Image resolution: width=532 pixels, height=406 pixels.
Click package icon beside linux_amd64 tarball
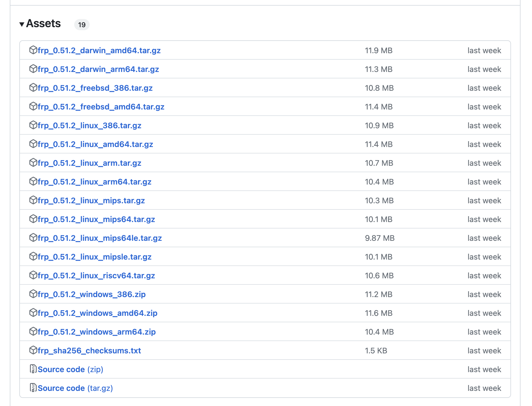pos(33,144)
